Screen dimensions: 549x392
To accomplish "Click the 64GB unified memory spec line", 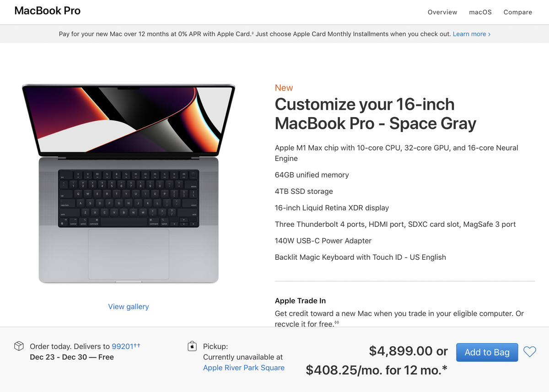I will [312, 175].
